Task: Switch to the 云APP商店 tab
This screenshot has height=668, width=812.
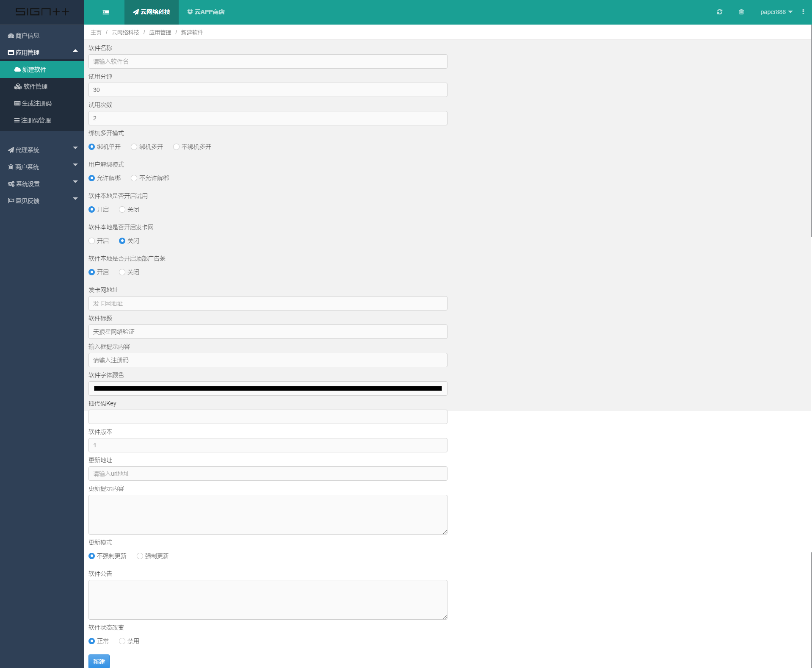Action: pyautogui.click(x=206, y=12)
